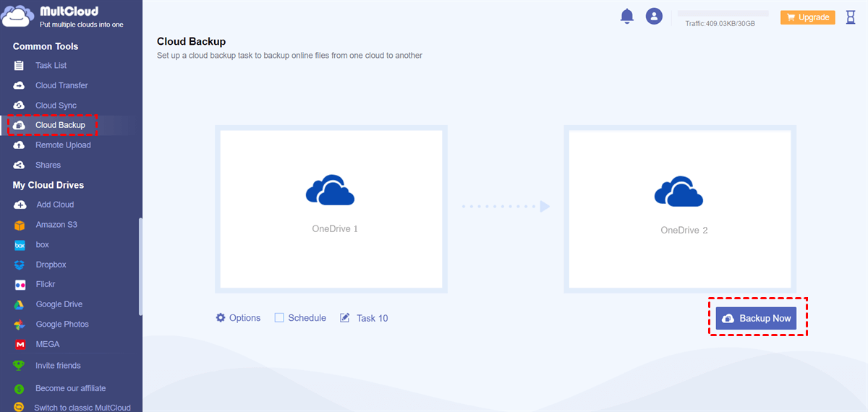Select the OneDrive 1 source box
868x412 pixels.
331,209
